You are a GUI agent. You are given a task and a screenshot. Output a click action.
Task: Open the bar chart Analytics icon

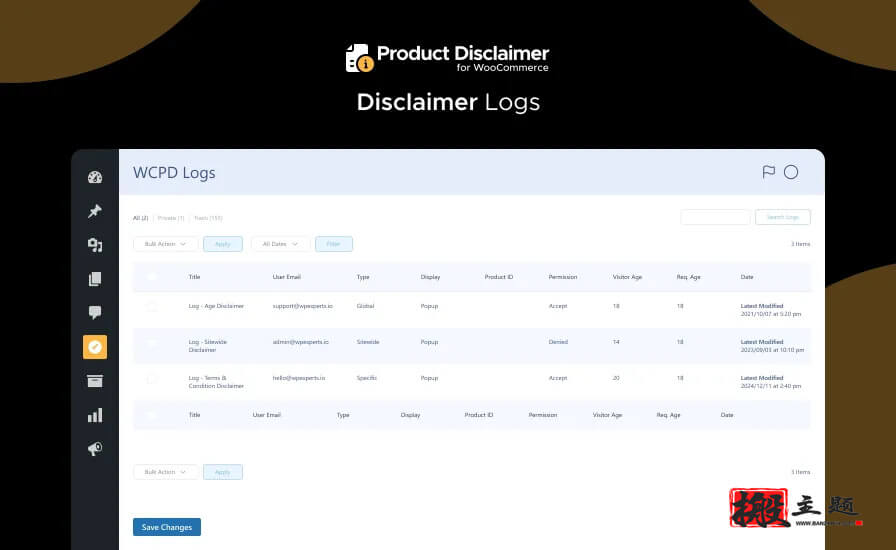(x=95, y=415)
